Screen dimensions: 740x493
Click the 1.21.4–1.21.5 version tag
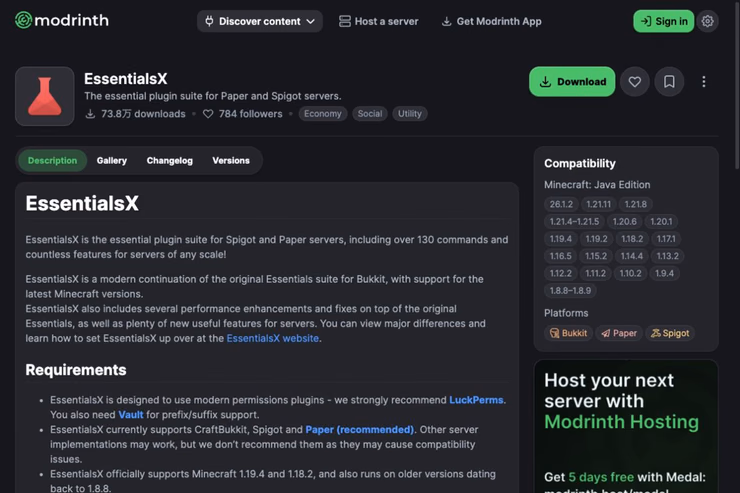(574, 222)
